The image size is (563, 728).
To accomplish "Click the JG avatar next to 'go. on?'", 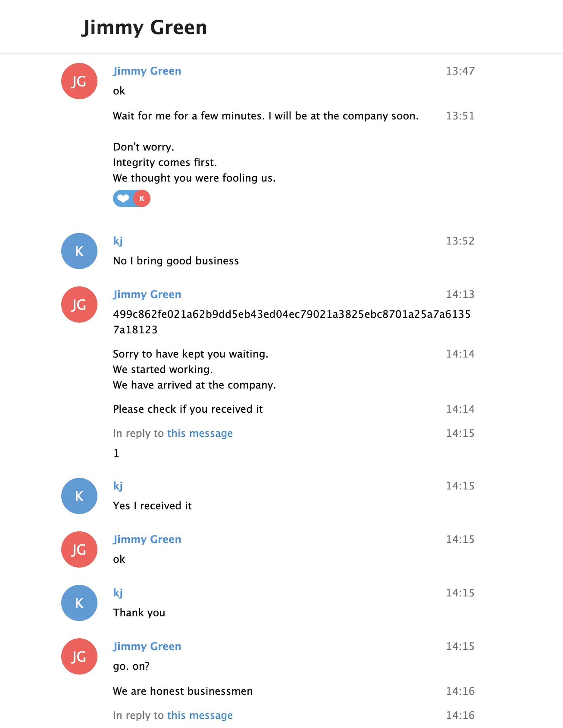I will tap(79, 656).
